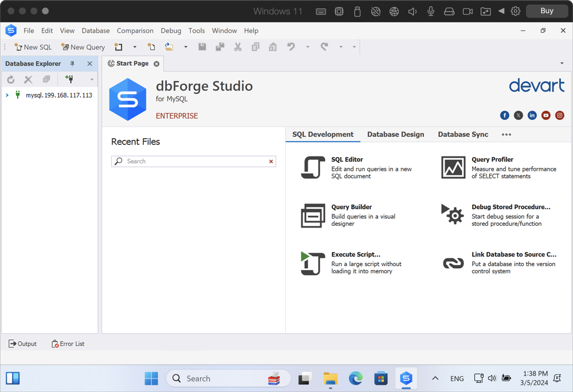Viewport: 573px width, 392px height.
Task: Select mysql.199.168.117.113 connection in tree
Action: pos(59,95)
